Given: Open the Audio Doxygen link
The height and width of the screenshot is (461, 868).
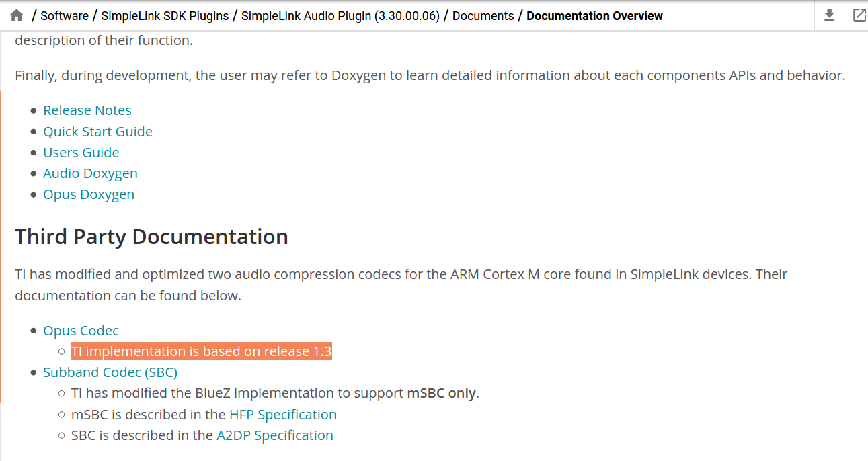Looking at the screenshot, I should (90, 173).
